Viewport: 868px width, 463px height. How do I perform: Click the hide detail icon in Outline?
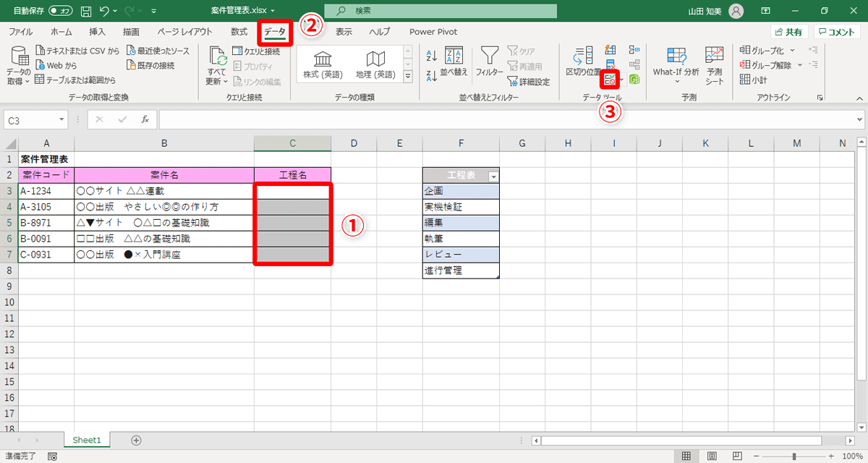tap(813, 65)
